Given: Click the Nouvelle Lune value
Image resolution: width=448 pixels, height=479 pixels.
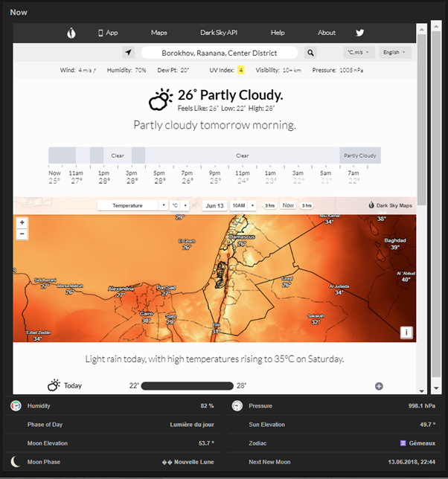Looking at the screenshot, I should pyautogui.click(x=188, y=462).
